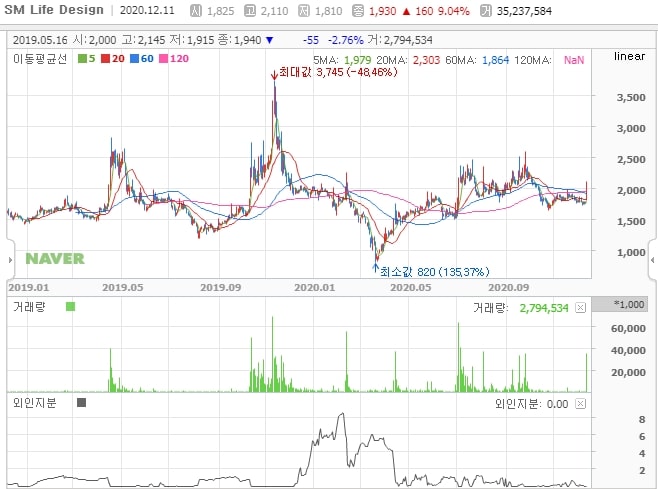
Task: Click the green 5MA color swatch
Action: [82, 59]
